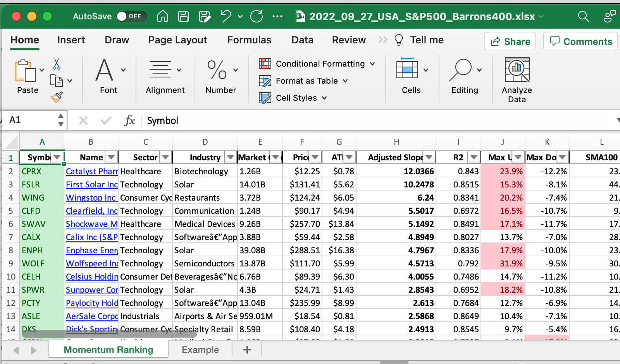Click the Copy icon below scissors

pos(57,81)
